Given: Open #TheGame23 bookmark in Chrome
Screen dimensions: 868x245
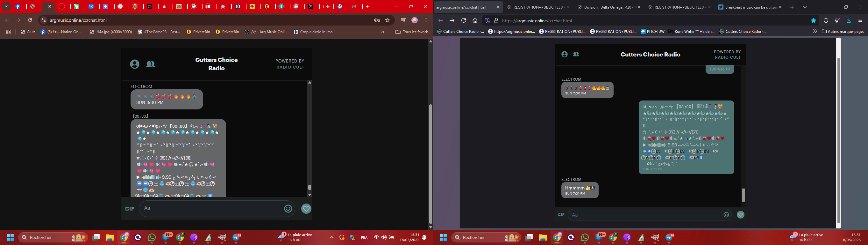Looking at the screenshot, I should tap(159, 32).
